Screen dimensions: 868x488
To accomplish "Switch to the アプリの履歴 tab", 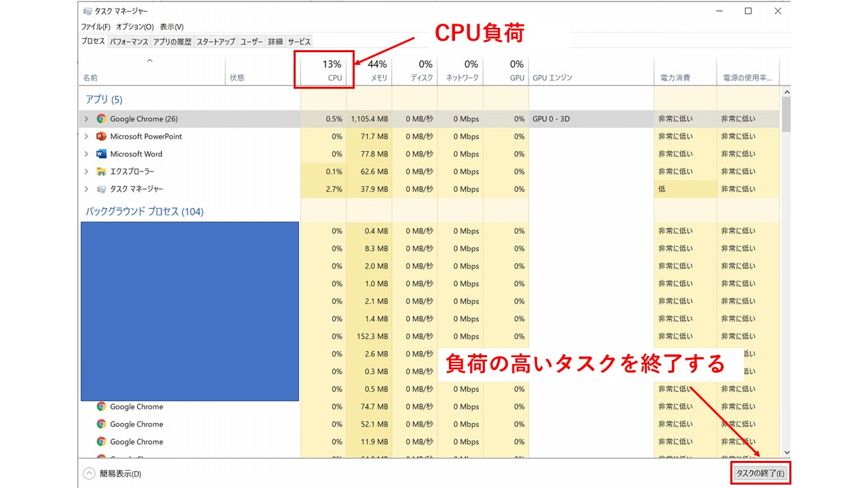I will point(172,42).
